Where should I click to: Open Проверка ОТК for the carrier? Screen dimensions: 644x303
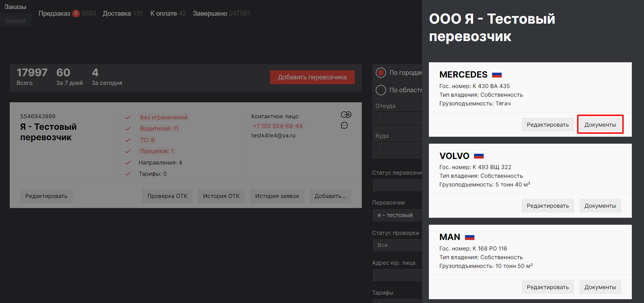click(167, 196)
